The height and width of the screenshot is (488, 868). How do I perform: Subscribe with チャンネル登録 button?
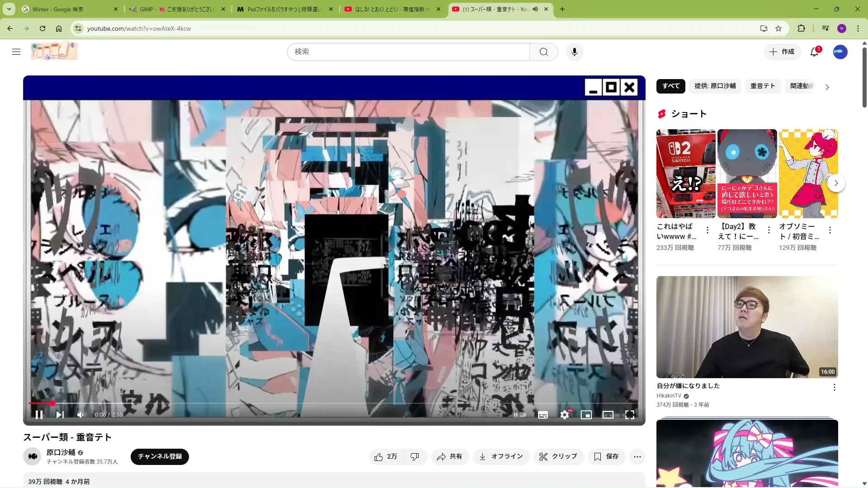point(160,456)
